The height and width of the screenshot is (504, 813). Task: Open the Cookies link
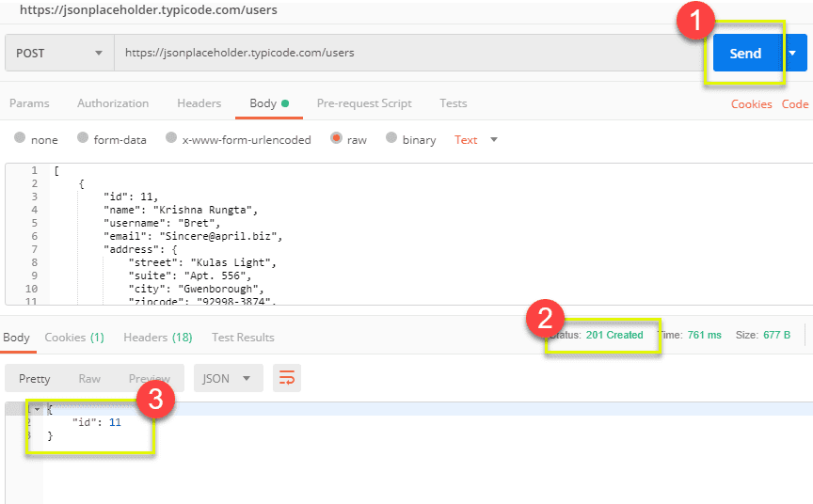pyautogui.click(x=751, y=104)
